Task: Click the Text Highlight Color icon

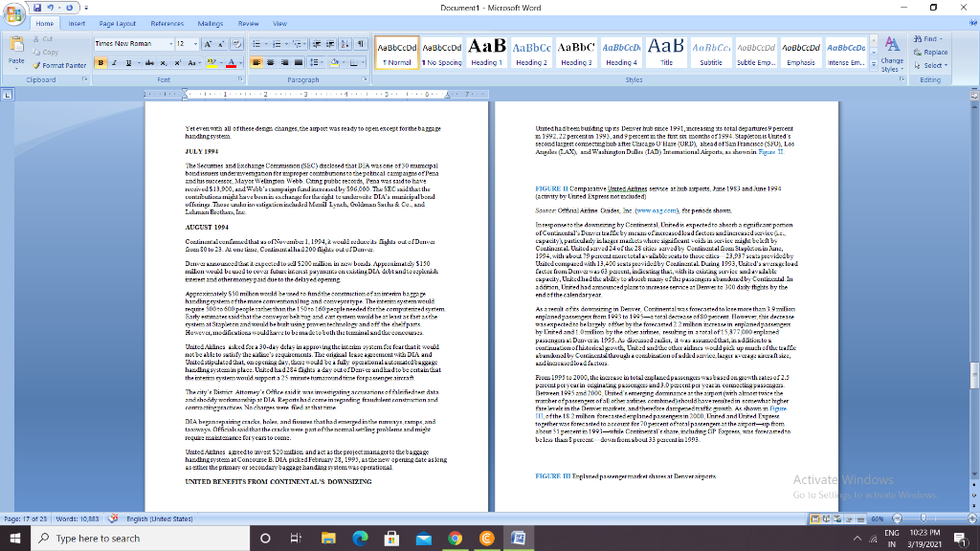Action: pyautogui.click(x=212, y=63)
